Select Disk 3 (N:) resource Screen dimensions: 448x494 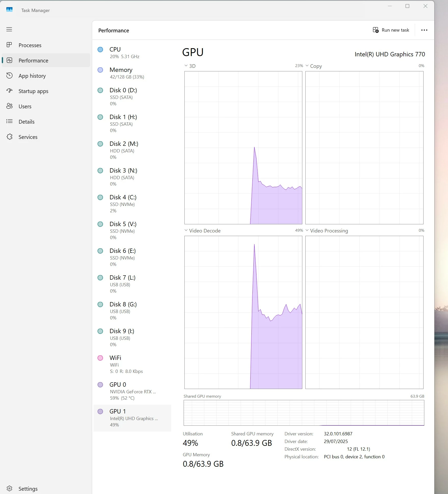(x=132, y=177)
